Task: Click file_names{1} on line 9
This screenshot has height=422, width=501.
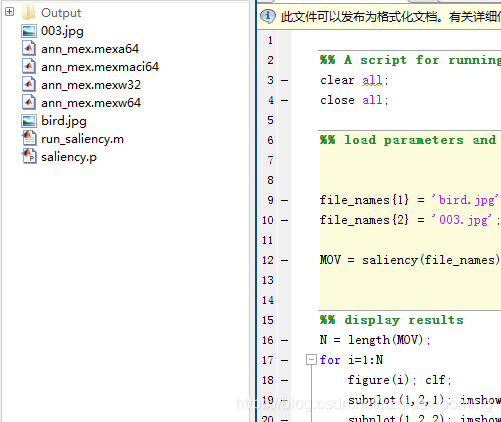Action: pyautogui.click(x=364, y=200)
